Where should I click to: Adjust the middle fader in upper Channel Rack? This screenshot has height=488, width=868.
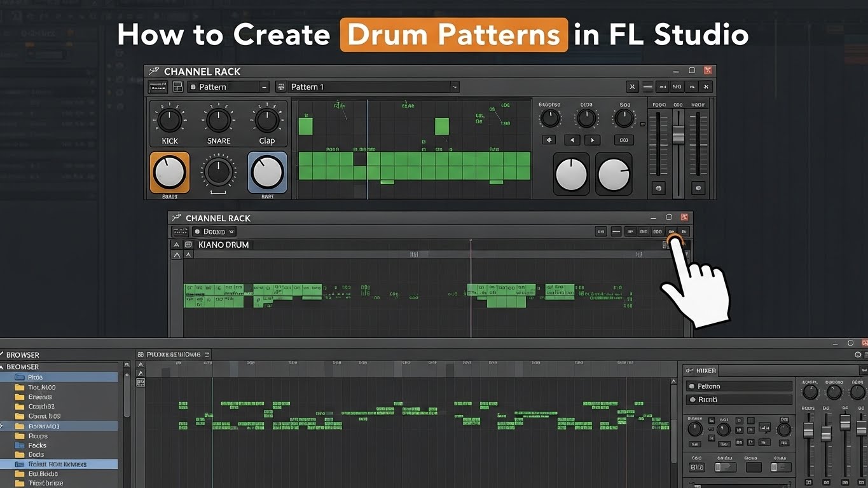click(679, 135)
